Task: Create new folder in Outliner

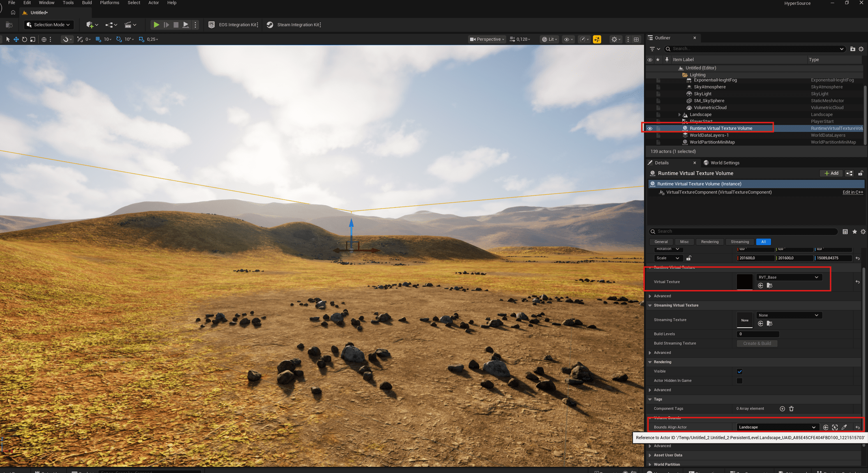Action: pos(853,49)
